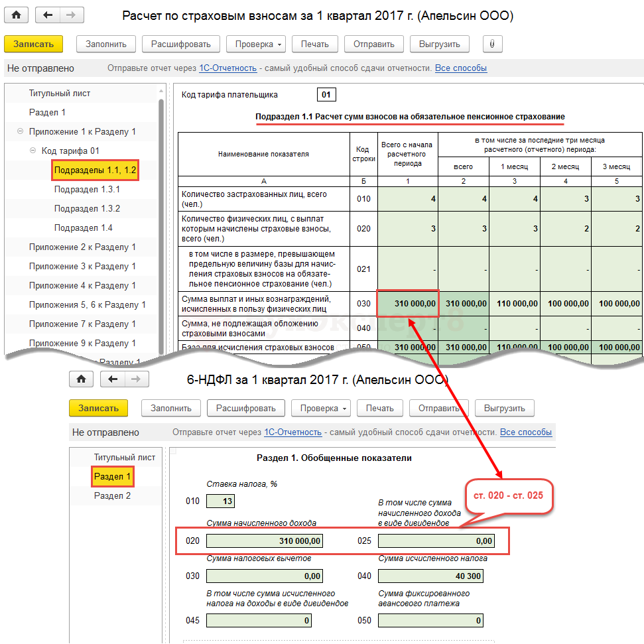Click 'Расшифровать' button in insurance report toolbar
The width and height of the screenshot is (644, 644).
click(x=180, y=44)
